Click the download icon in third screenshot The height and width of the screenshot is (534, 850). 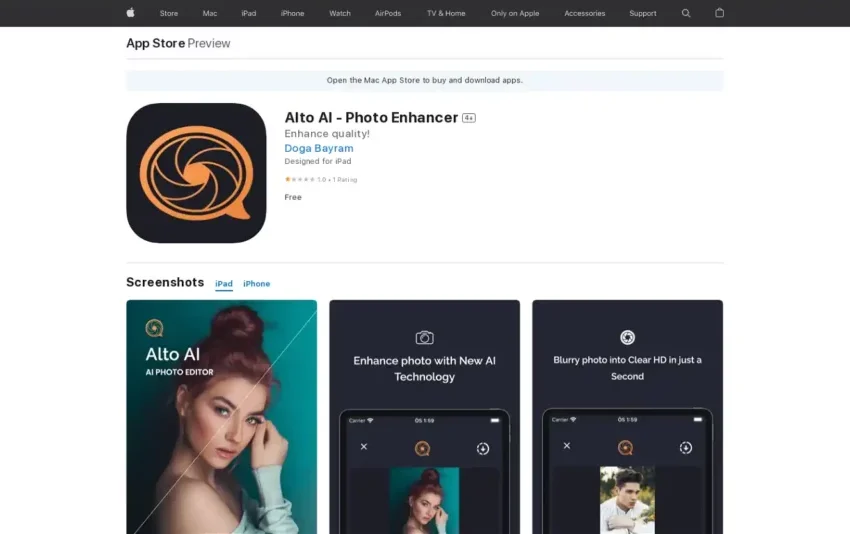pos(686,447)
